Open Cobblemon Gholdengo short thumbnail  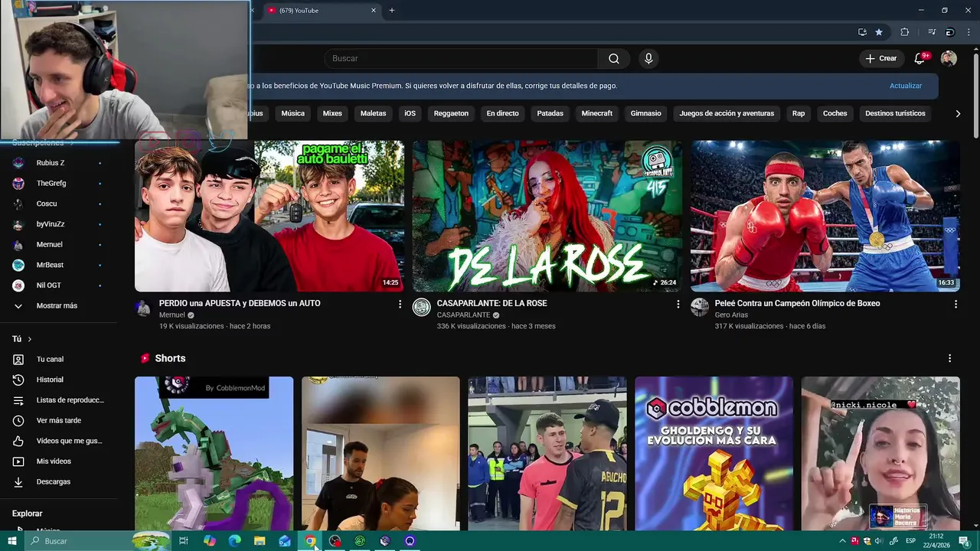(x=714, y=453)
